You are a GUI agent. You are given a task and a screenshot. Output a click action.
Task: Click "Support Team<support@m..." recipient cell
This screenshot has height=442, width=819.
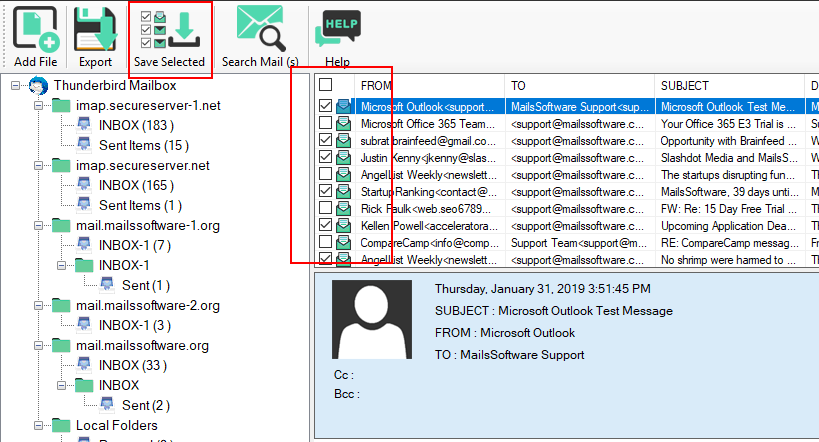[x=579, y=243]
